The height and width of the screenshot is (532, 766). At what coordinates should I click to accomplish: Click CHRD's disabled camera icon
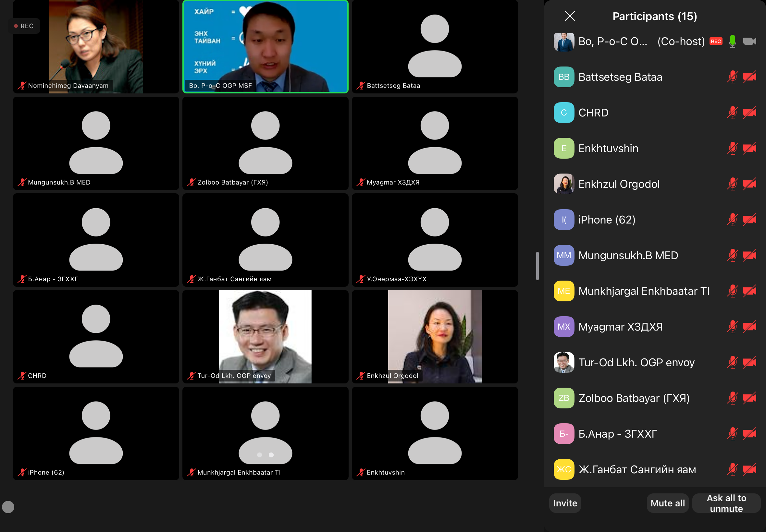pos(749,113)
